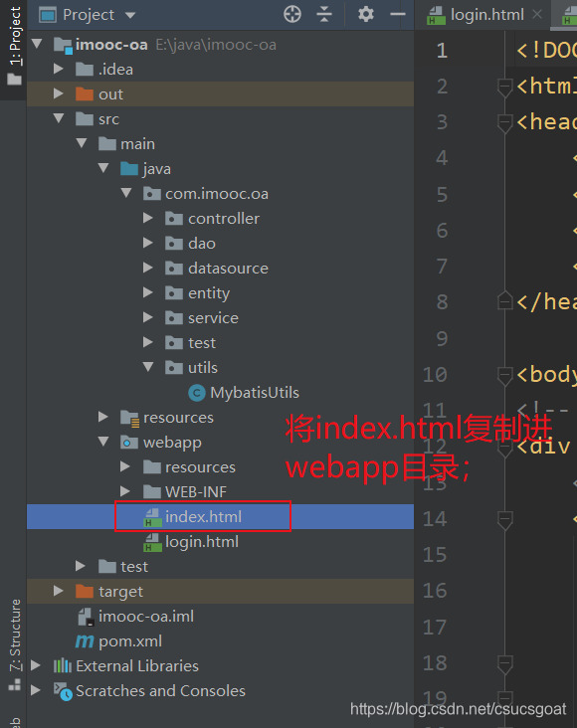Click the webapp web folder icon

(x=129, y=443)
